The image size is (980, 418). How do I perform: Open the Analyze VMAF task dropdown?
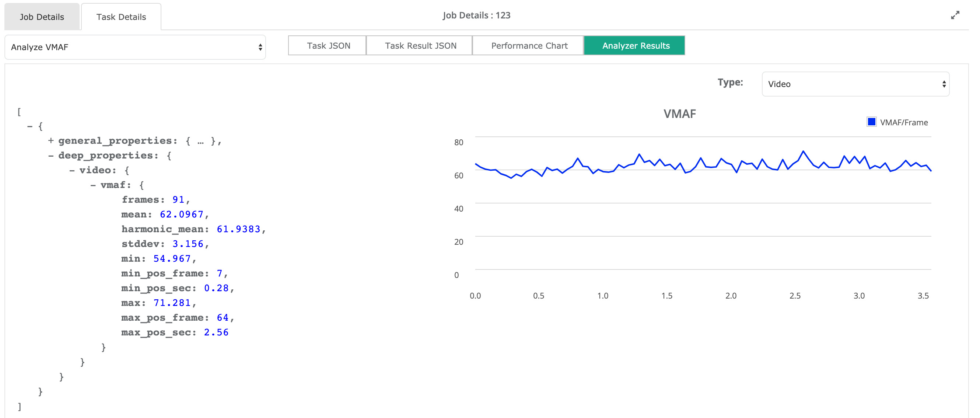tap(135, 47)
